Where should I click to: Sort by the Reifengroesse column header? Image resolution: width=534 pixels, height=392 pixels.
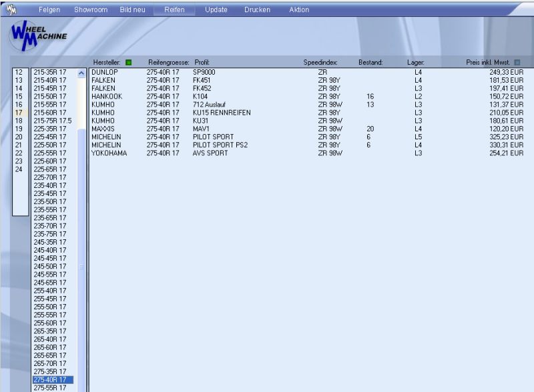coord(169,62)
